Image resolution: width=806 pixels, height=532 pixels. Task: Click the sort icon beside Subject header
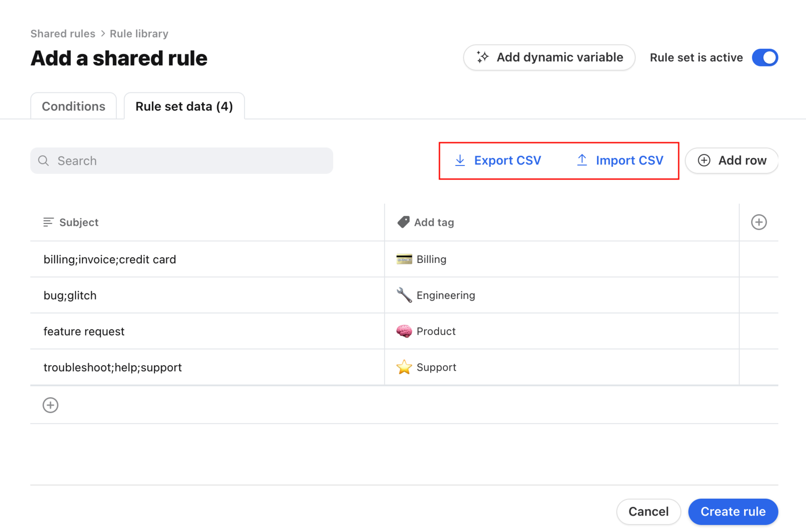48,222
